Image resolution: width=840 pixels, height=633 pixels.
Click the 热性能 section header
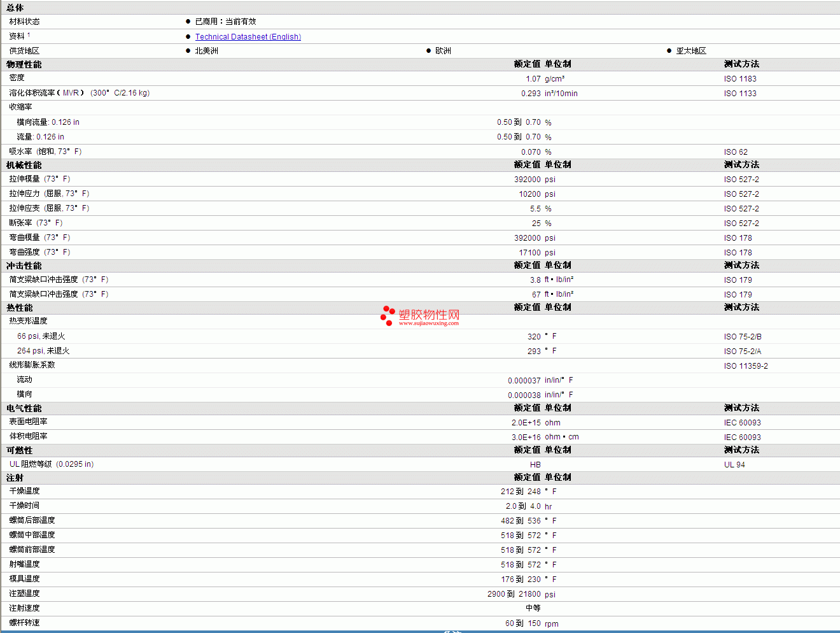click(20, 308)
